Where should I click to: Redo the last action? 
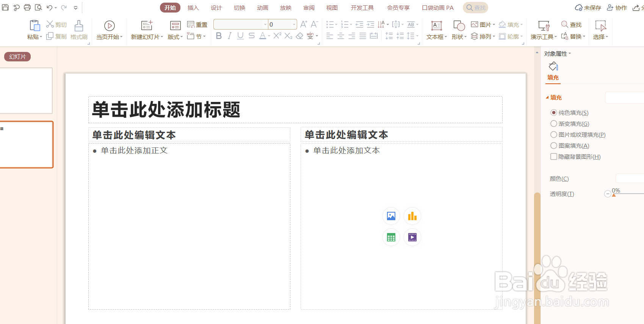pos(64,8)
